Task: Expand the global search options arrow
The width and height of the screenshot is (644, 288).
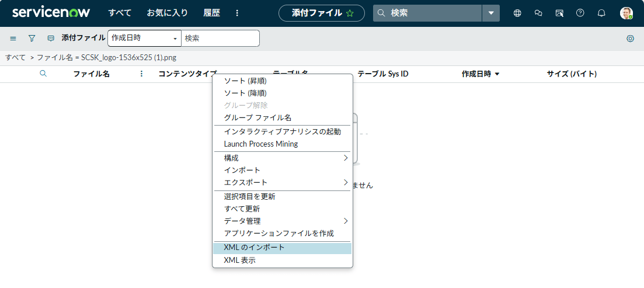Action: coord(491,13)
